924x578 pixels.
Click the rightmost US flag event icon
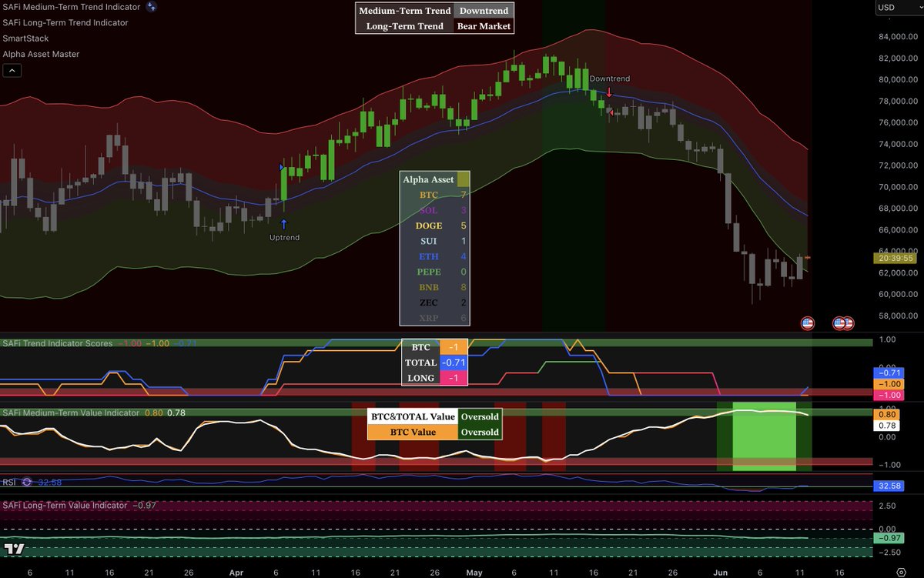pyautogui.click(x=849, y=323)
